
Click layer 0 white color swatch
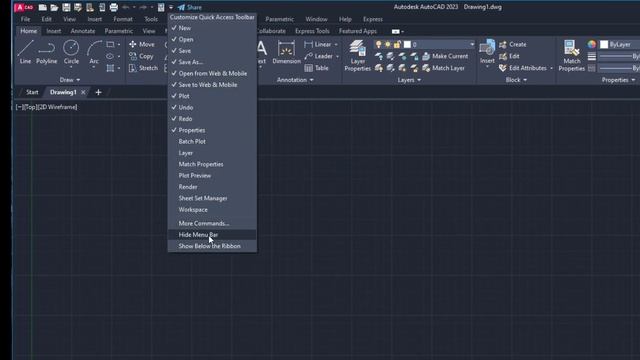point(407,44)
